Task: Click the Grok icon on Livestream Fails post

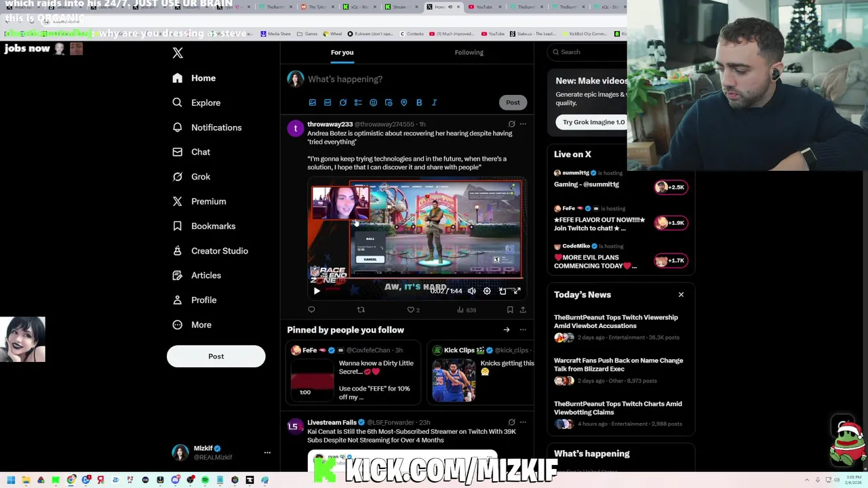Action: pyautogui.click(x=511, y=422)
